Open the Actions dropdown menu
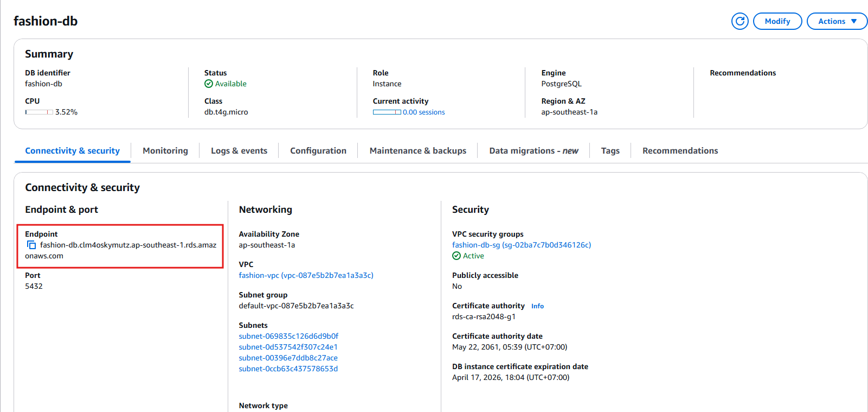The width and height of the screenshot is (868, 412). pyautogui.click(x=837, y=21)
